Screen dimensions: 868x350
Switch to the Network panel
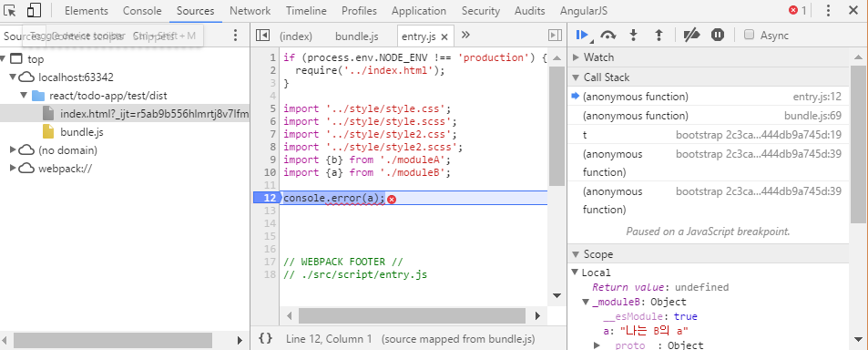[x=250, y=11]
